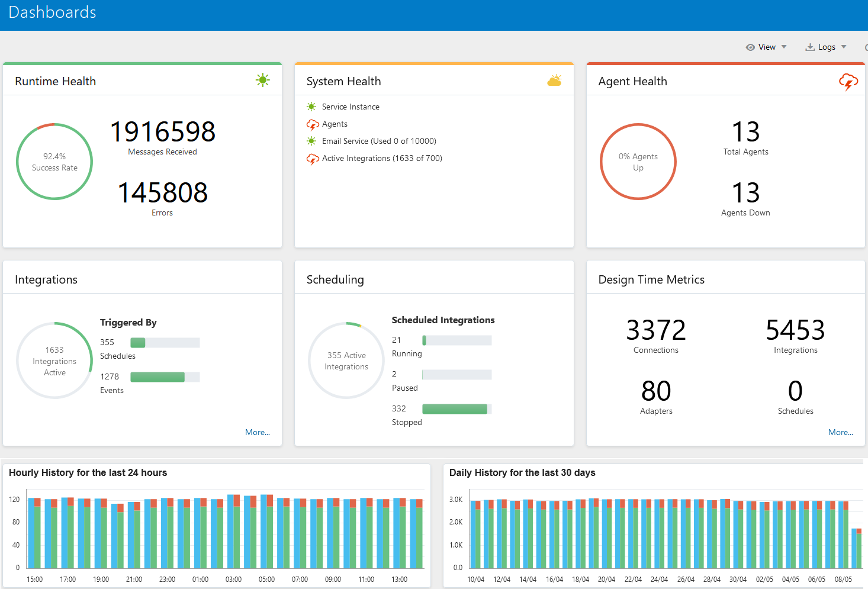Click the cloudy weather icon on System Health
868x589 pixels.
click(554, 80)
